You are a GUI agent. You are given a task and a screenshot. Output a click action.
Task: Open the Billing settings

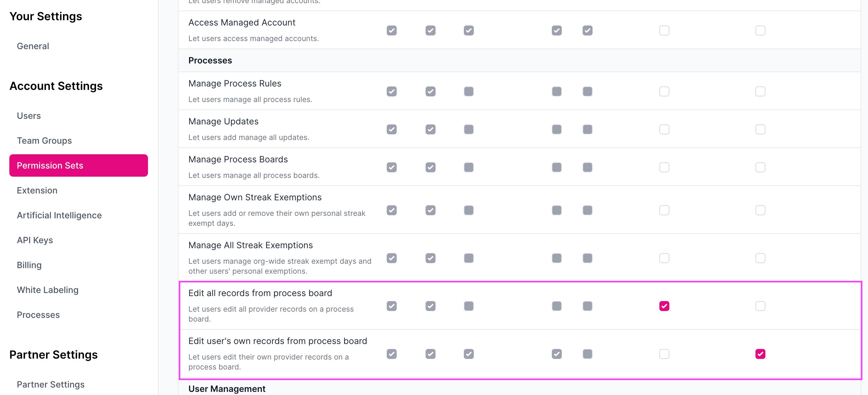29,265
